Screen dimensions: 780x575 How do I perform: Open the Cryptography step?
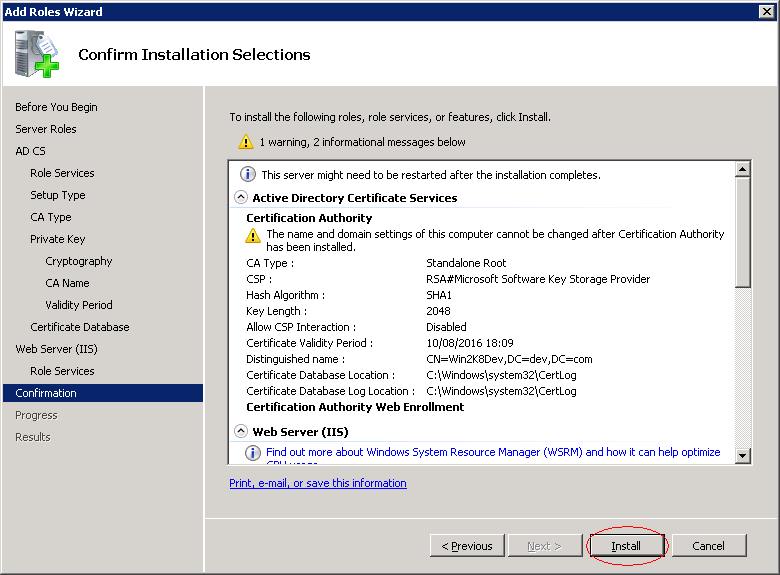[x=79, y=261]
